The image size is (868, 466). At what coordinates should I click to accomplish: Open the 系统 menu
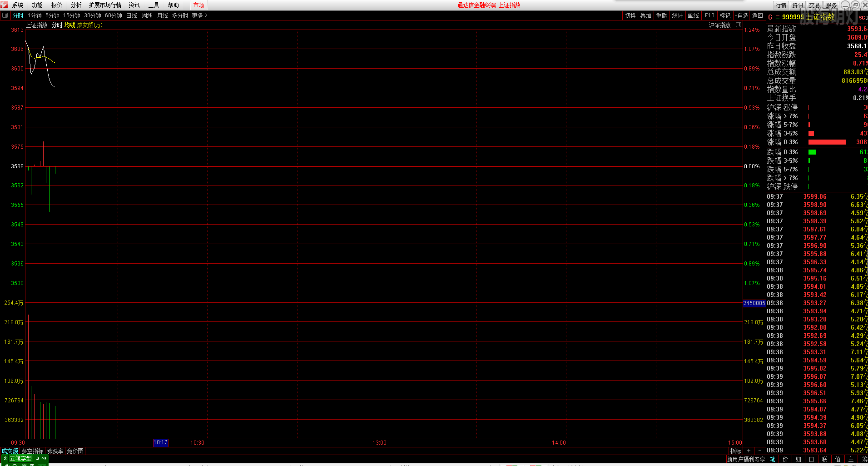17,5
